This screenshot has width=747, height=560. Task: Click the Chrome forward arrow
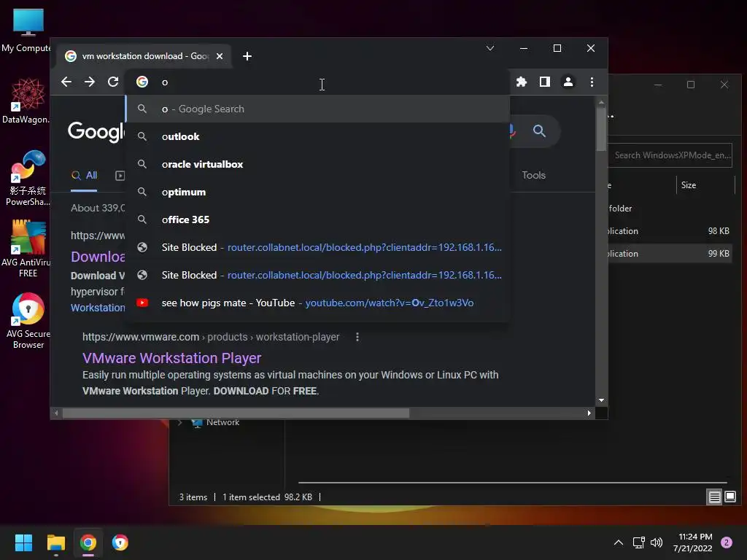tap(90, 82)
